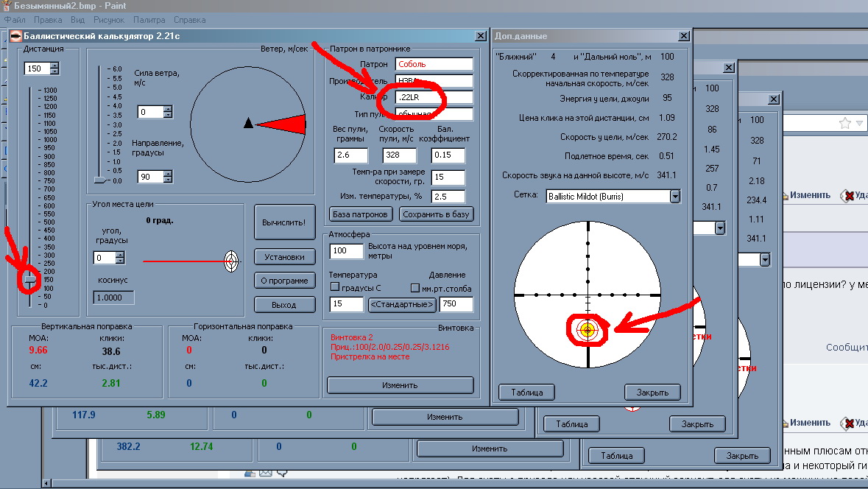Open the Рисунок menu

pos(109,20)
